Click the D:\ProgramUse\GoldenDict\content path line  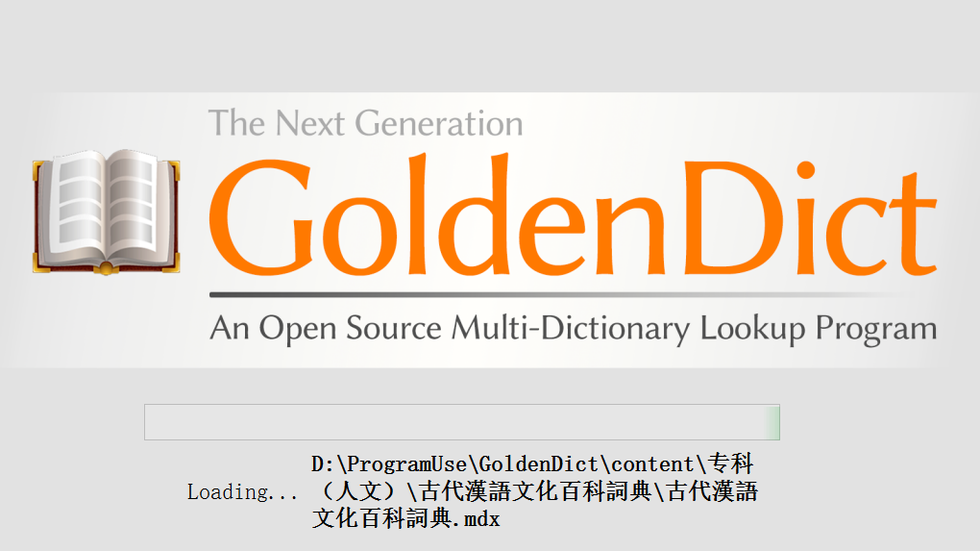[x=532, y=464]
